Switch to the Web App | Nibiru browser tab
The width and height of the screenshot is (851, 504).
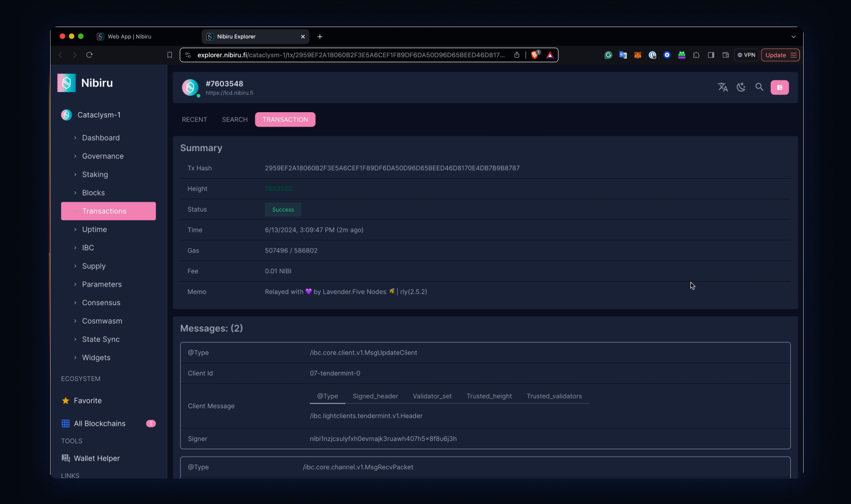click(129, 37)
